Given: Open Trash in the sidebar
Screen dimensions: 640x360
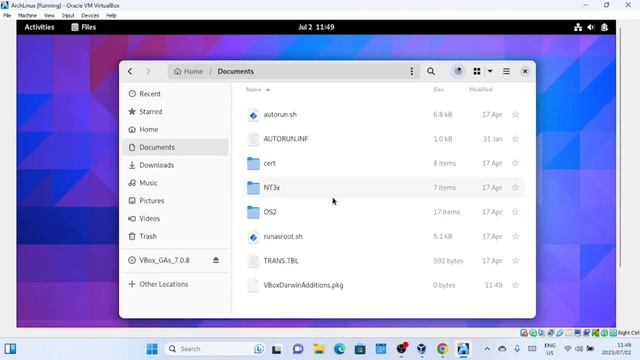Looking at the screenshot, I should click(175, 236).
